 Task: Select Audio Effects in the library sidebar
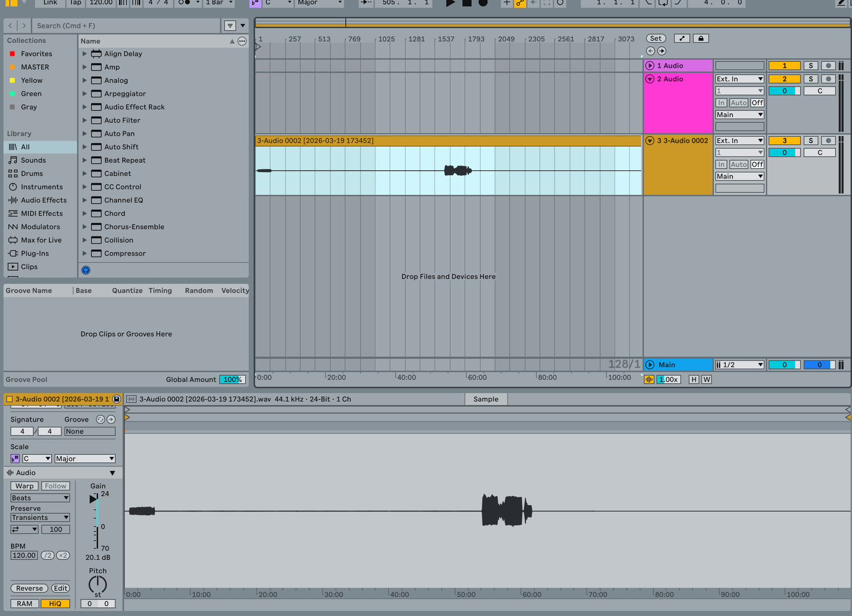[x=44, y=200]
